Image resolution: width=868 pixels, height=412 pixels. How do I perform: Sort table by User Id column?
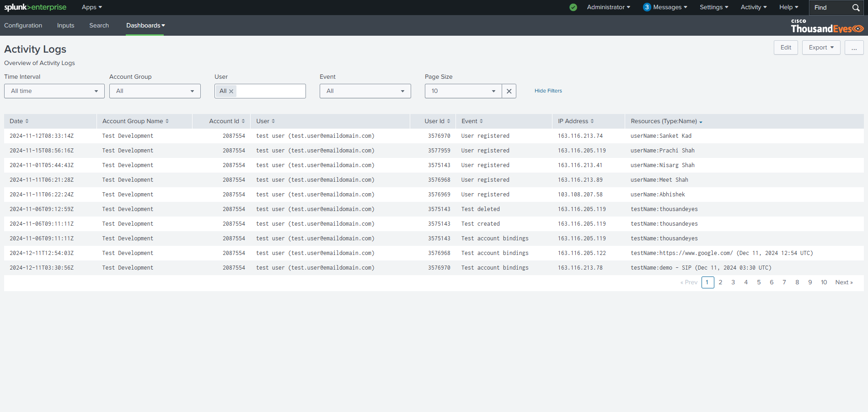point(437,121)
